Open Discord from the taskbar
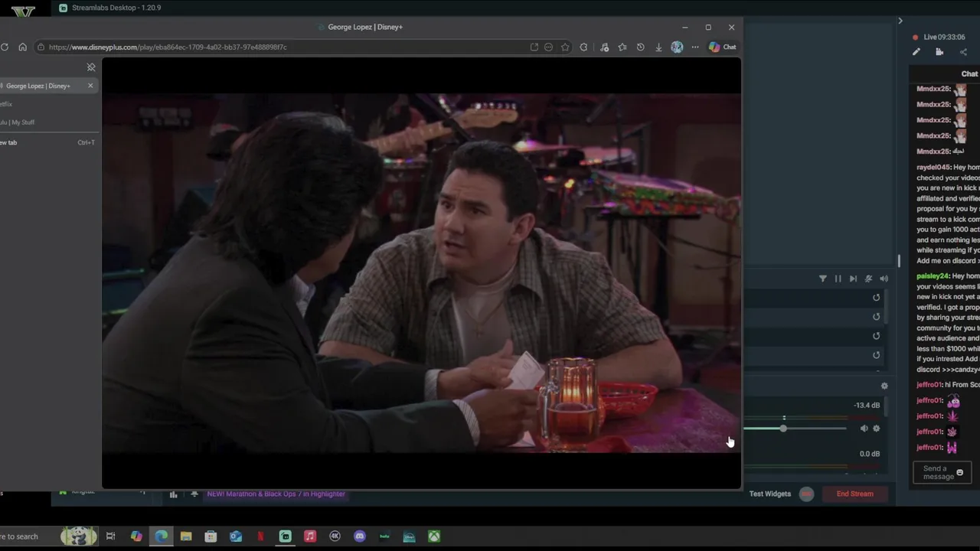 tap(360, 536)
